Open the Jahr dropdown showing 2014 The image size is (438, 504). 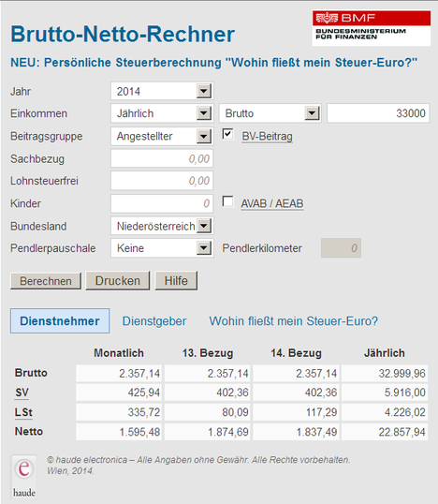coord(162,91)
